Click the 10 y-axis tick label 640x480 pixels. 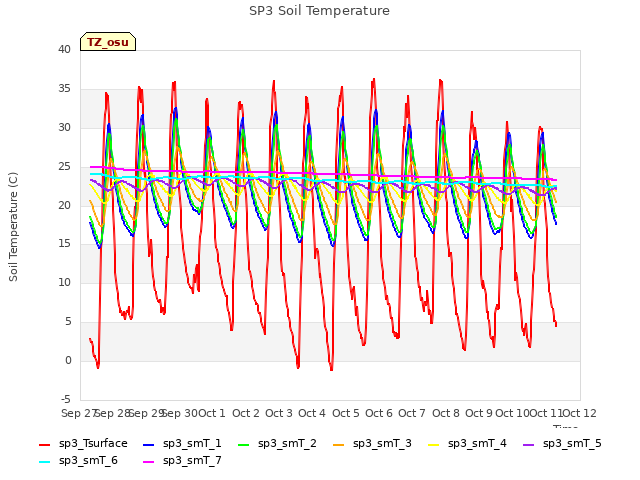point(64,282)
